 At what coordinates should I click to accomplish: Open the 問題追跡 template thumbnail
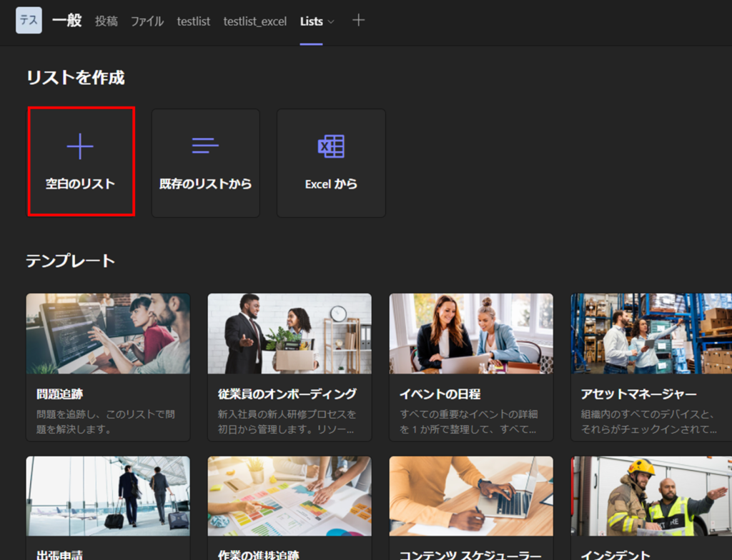[x=109, y=334]
